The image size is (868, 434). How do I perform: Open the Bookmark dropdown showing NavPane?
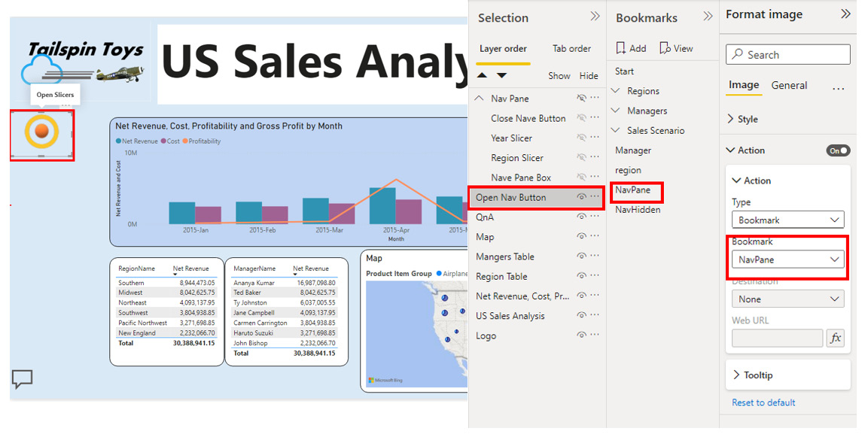pyautogui.click(x=787, y=259)
